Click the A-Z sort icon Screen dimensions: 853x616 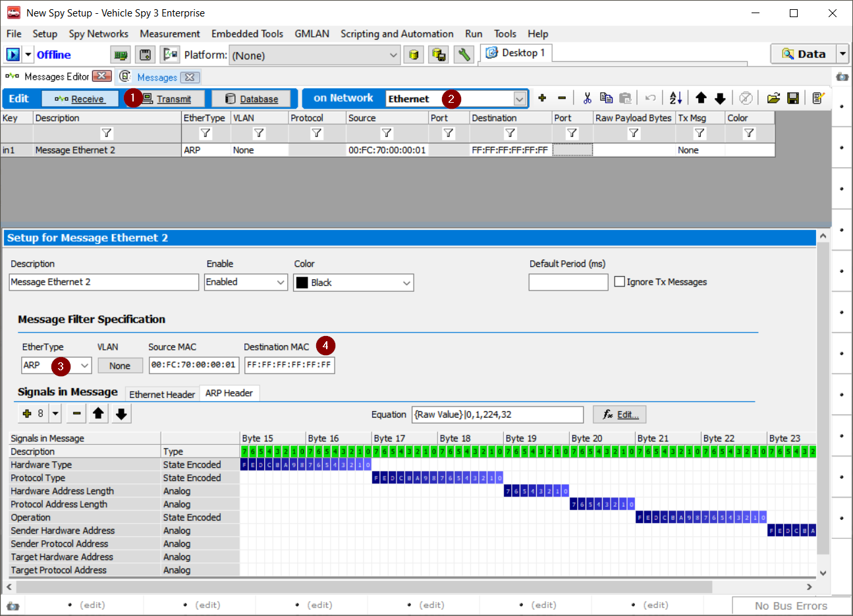point(676,98)
